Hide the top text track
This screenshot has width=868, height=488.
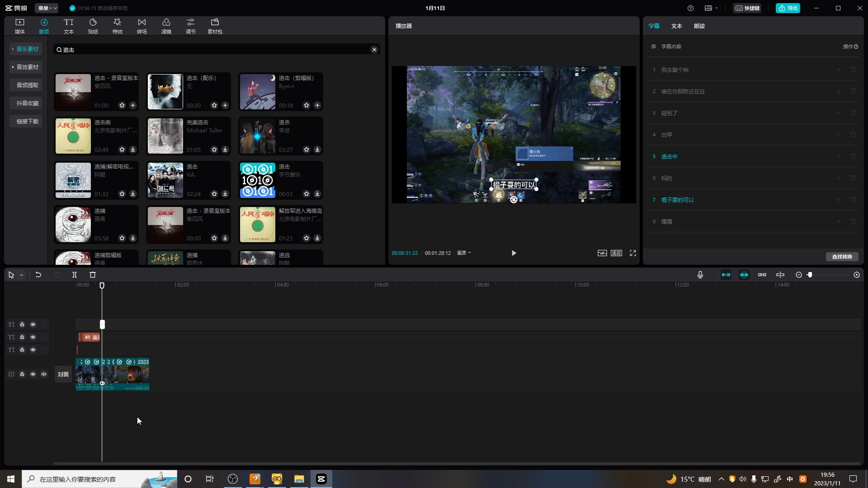pyautogui.click(x=33, y=324)
